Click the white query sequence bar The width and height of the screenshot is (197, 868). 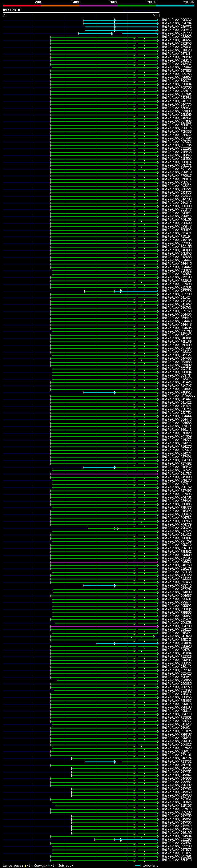pos(81,13)
